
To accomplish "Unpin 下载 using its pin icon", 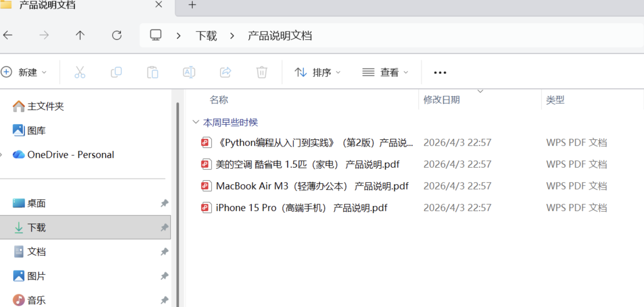I will point(165,227).
